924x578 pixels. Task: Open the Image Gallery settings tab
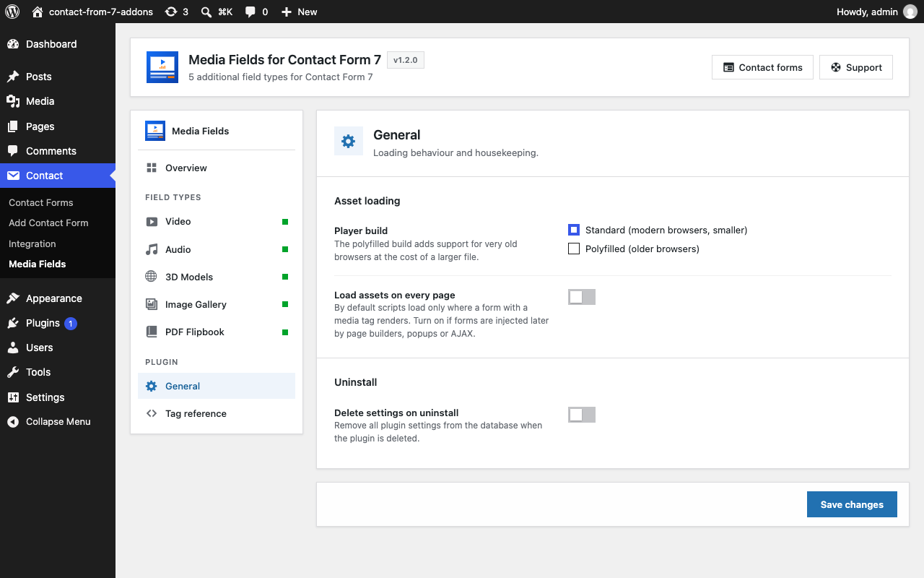[217, 304]
